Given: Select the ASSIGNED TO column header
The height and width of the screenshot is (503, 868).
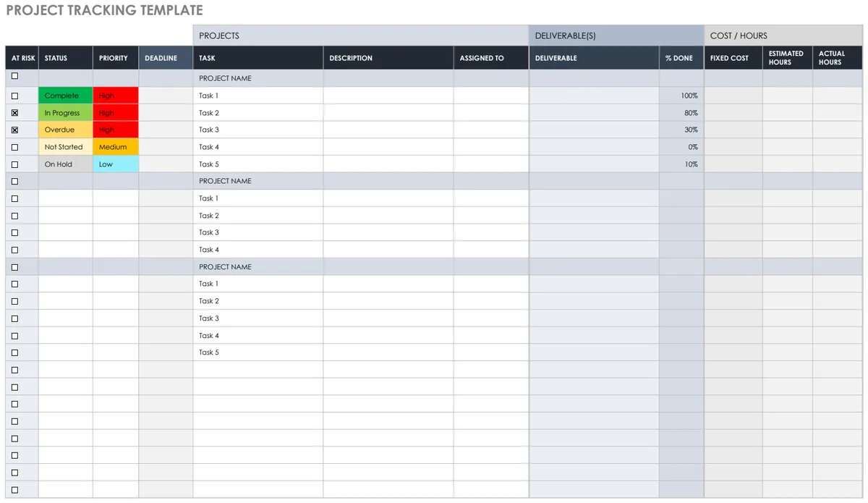Looking at the screenshot, I should 491,58.
